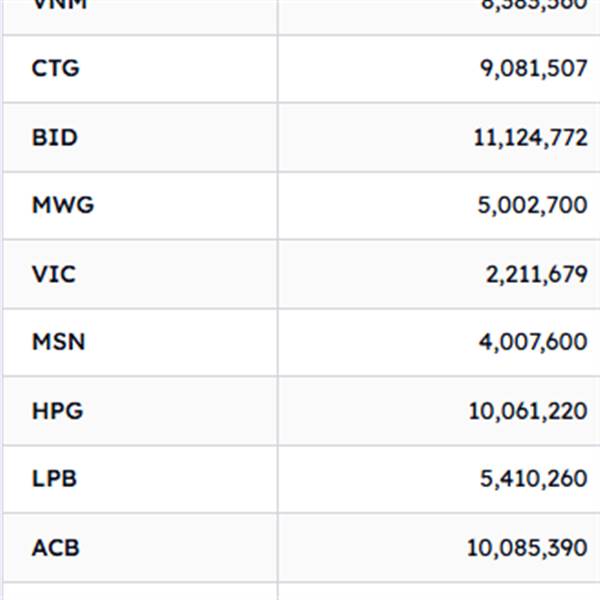Viewport: 600px width, 600px height.
Task: Click the CTG ticker cell
Action: coord(55,69)
